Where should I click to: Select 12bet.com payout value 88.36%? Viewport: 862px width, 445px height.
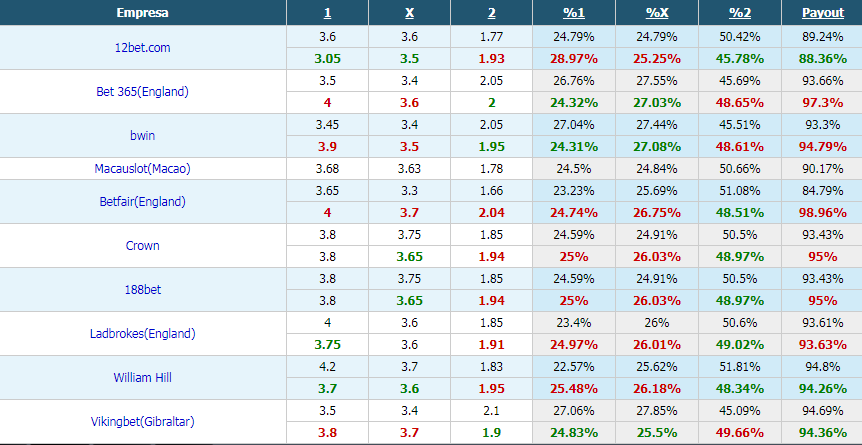coord(822,59)
